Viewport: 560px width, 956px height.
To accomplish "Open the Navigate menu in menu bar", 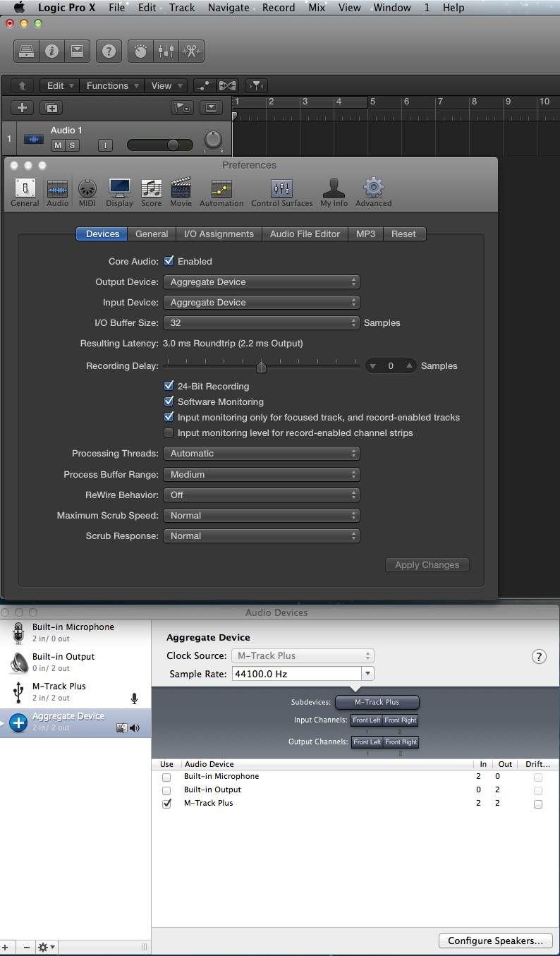I will 229,8.
